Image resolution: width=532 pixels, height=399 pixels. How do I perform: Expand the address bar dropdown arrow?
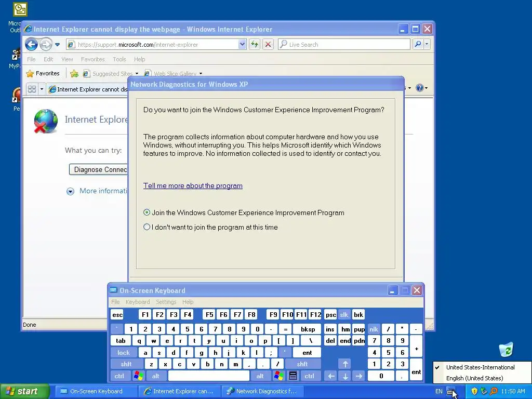click(x=242, y=44)
